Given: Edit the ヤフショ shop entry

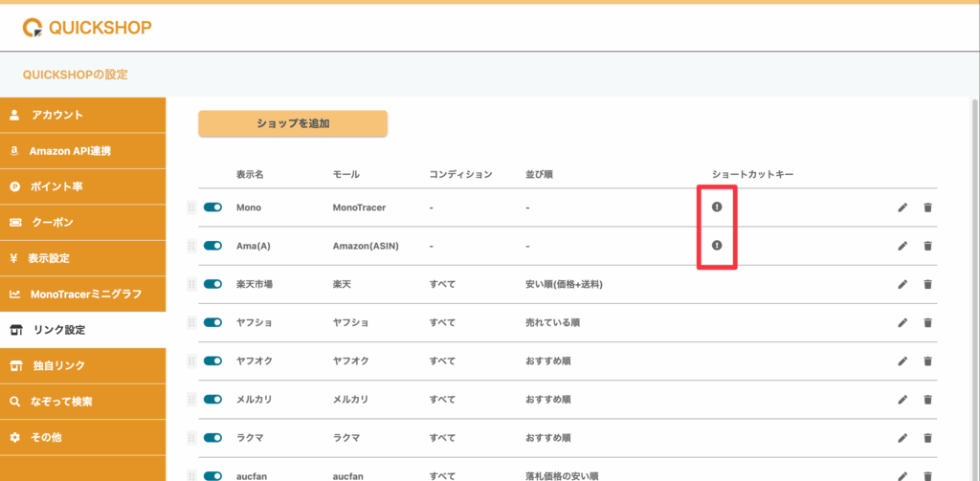Looking at the screenshot, I should click(x=902, y=323).
